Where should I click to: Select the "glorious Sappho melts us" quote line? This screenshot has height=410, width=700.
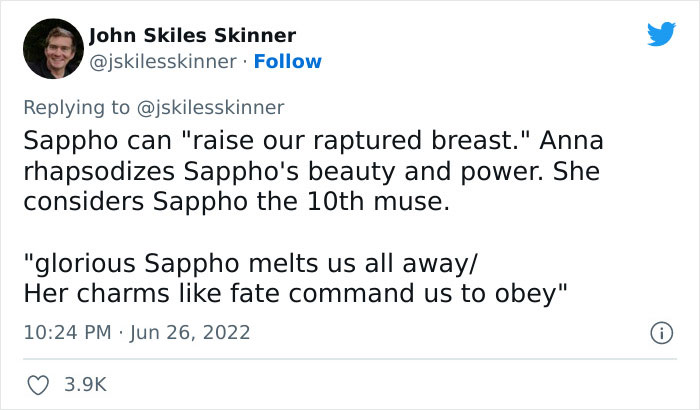pos(250,264)
